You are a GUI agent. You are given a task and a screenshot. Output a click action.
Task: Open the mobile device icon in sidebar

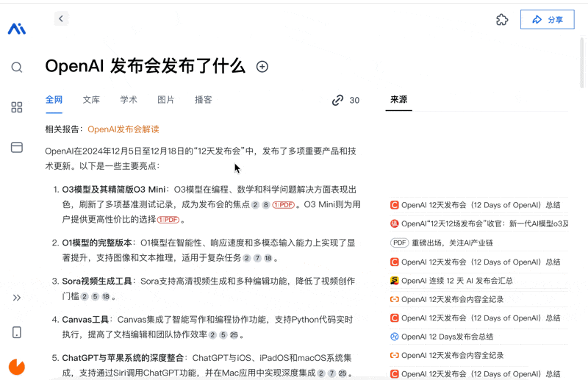click(x=17, y=332)
